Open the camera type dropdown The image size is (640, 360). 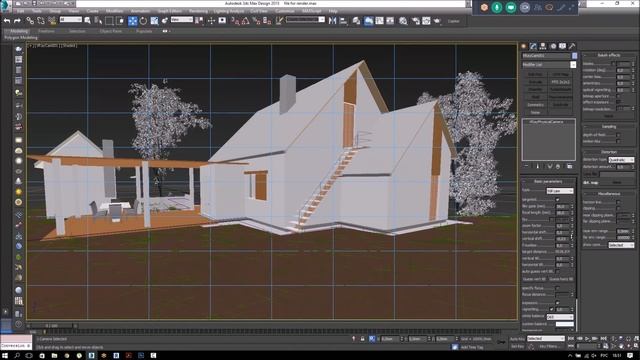(560, 191)
